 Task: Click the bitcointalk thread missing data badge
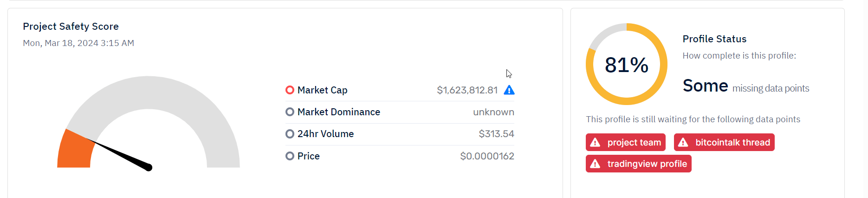724,142
